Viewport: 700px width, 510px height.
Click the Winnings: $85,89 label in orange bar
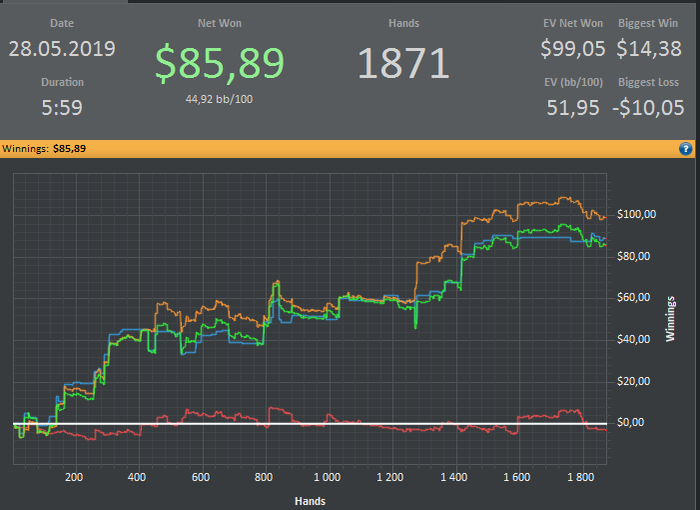[44, 149]
